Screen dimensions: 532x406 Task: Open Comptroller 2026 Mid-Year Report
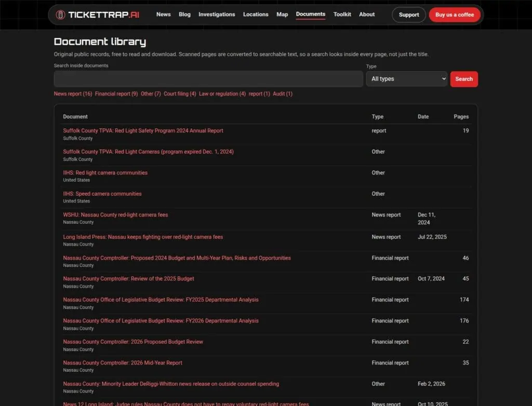click(x=123, y=362)
